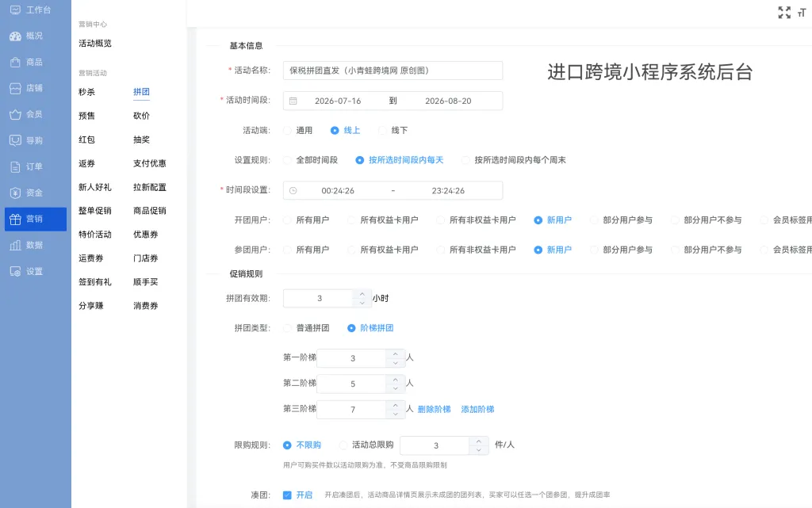Open 抽奖 lottery menu item

point(141,139)
